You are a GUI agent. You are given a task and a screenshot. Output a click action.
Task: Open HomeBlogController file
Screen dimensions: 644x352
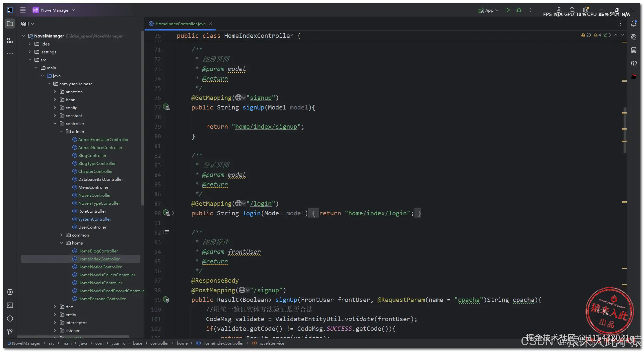[98, 251]
